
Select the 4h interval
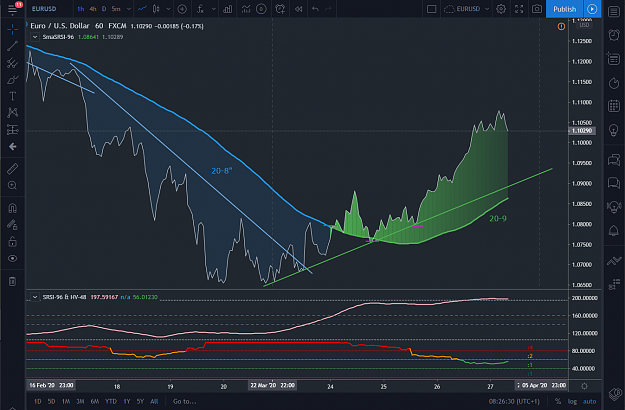click(x=93, y=9)
